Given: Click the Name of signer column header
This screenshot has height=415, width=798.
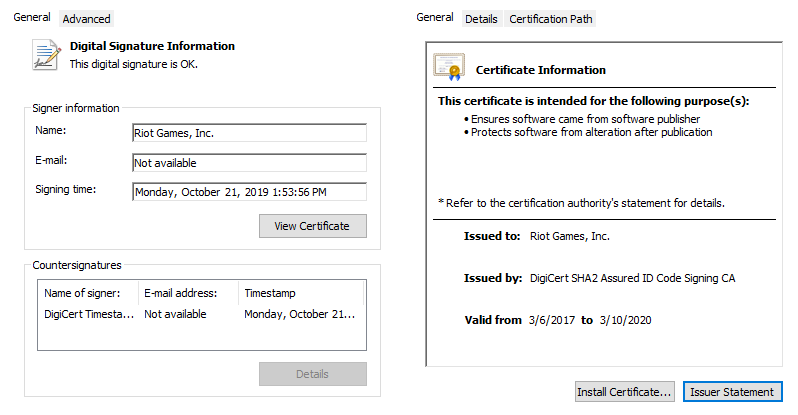Looking at the screenshot, I should tap(83, 293).
